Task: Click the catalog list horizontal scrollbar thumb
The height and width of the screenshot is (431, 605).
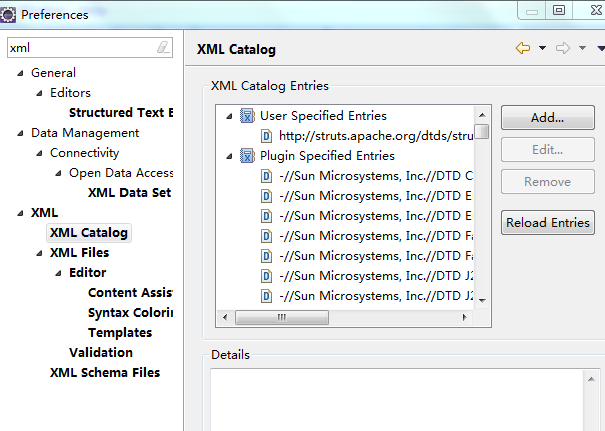Action: click(282, 318)
